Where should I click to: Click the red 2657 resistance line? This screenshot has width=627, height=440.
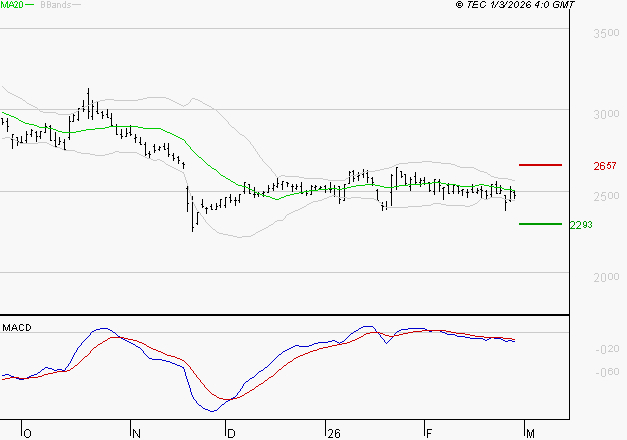[540, 164]
